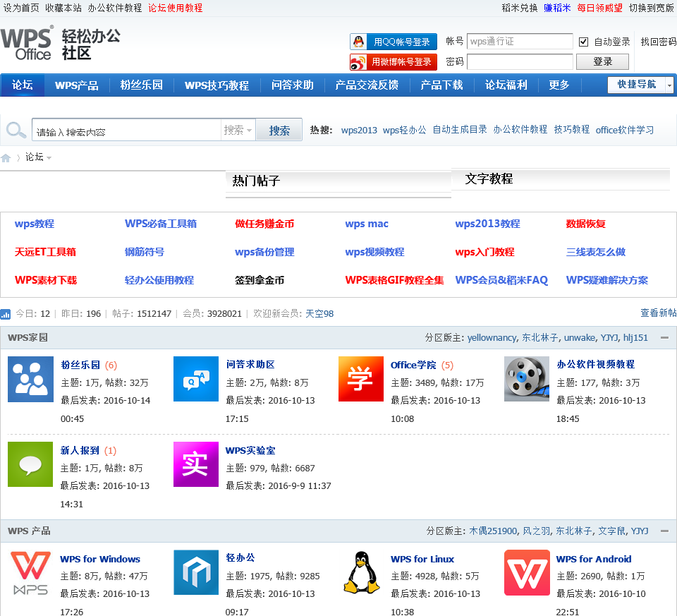The height and width of the screenshot is (616, 677).
Task: Open the 粉丝乐园 forum icon
Action: [30, 380]
